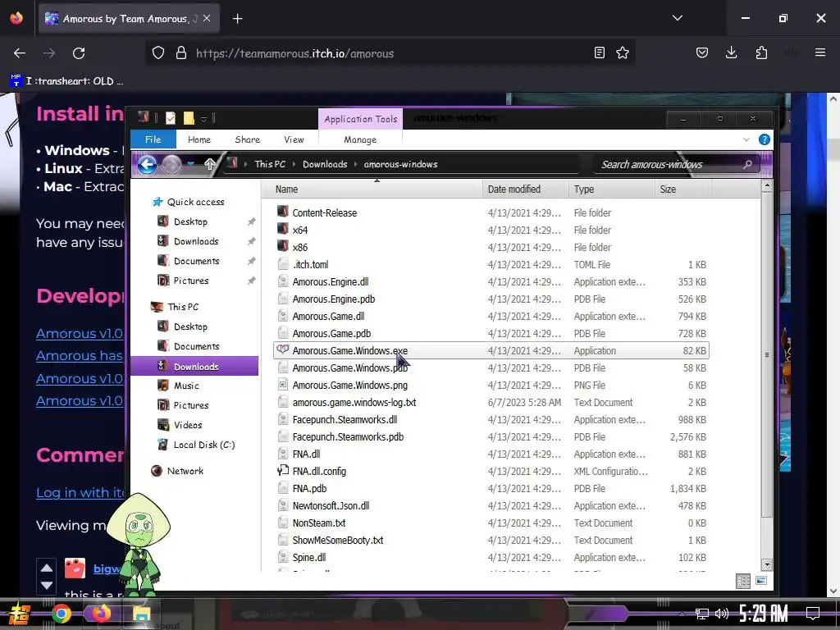The width and height of the screenshot is (840, 630).
Task: Sort by Date modified column header
Action: point(514,189)
